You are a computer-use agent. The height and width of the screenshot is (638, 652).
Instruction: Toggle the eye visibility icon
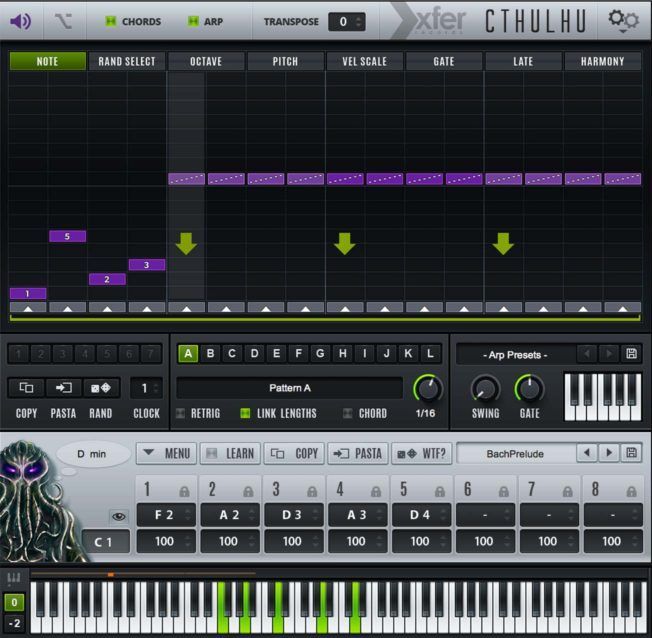pyautogui.click(x=119, y=516)
